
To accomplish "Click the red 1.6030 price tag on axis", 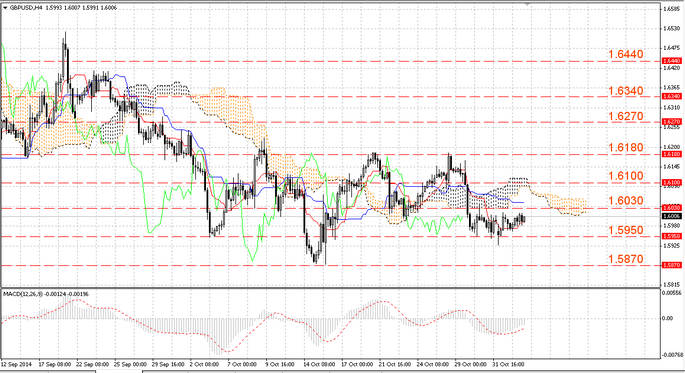I will (x=672, y=208).
